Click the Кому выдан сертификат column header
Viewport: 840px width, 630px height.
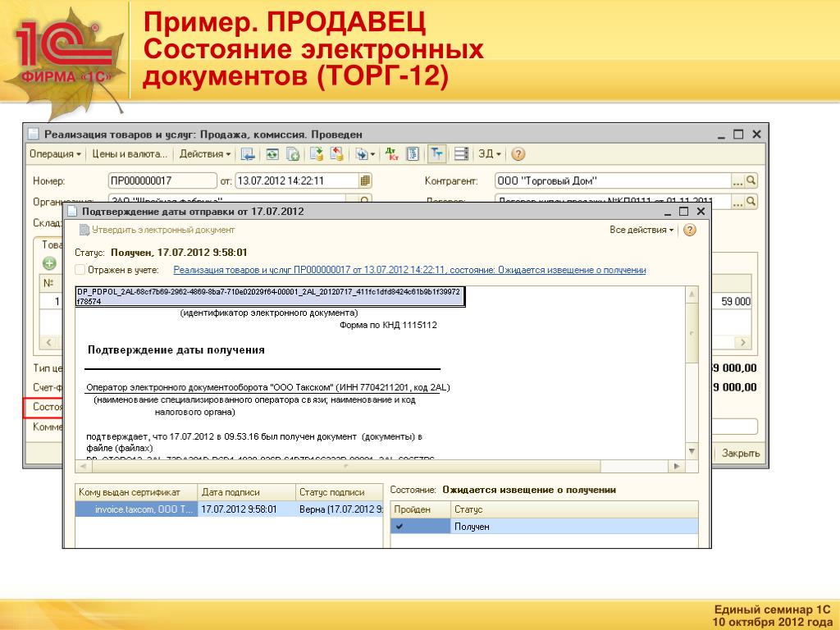pos(137,492)
